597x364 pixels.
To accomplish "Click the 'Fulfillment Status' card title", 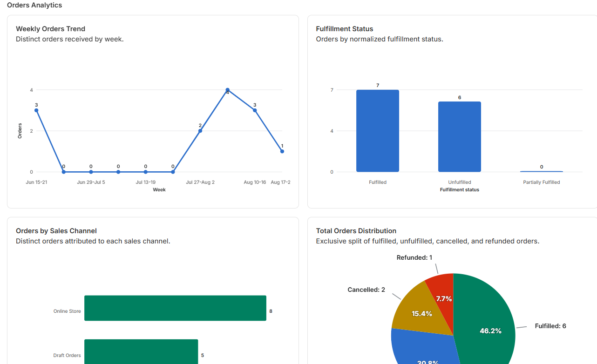I will 345,29.
